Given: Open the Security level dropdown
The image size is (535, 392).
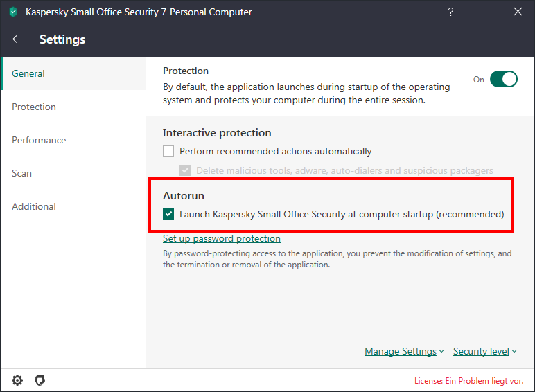Looking at the screenshot, I should coord(485,351).
